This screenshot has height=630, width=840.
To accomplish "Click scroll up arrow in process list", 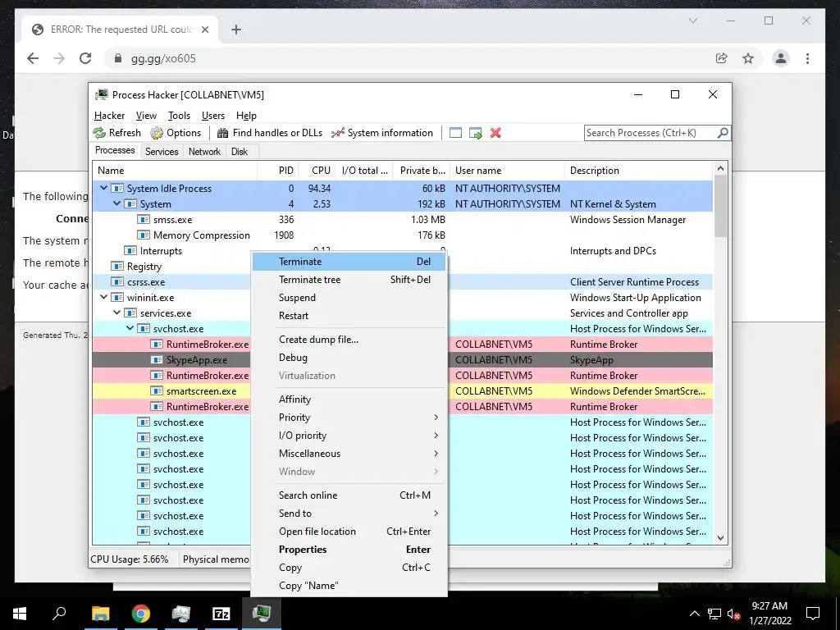I will tap(720, 168).
